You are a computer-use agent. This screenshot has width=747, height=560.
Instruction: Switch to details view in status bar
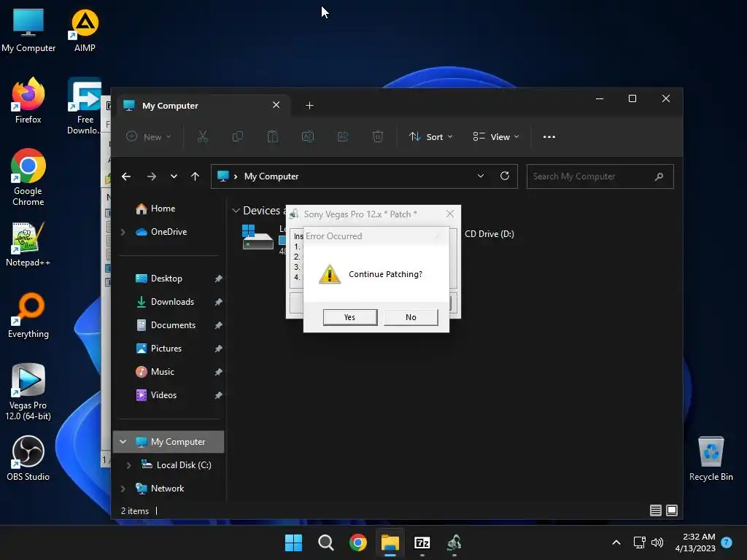(656, 510)
